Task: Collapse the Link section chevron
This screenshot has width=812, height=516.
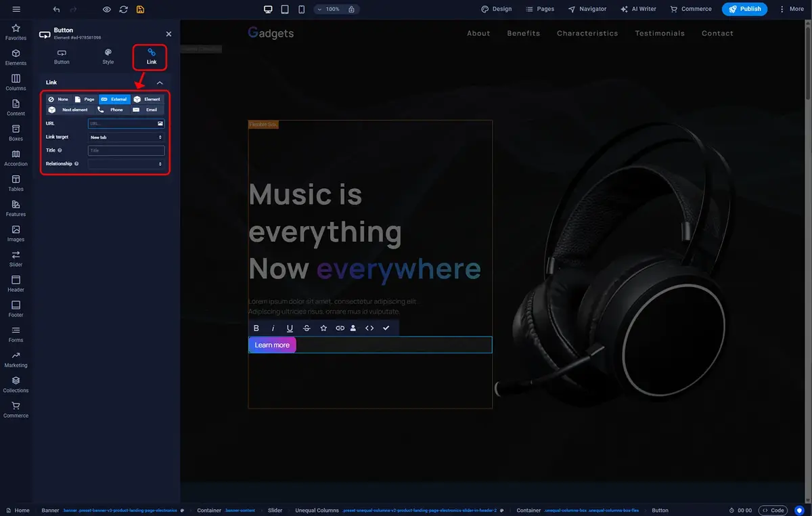Action: pyautogui.click(x=160, y=83)
